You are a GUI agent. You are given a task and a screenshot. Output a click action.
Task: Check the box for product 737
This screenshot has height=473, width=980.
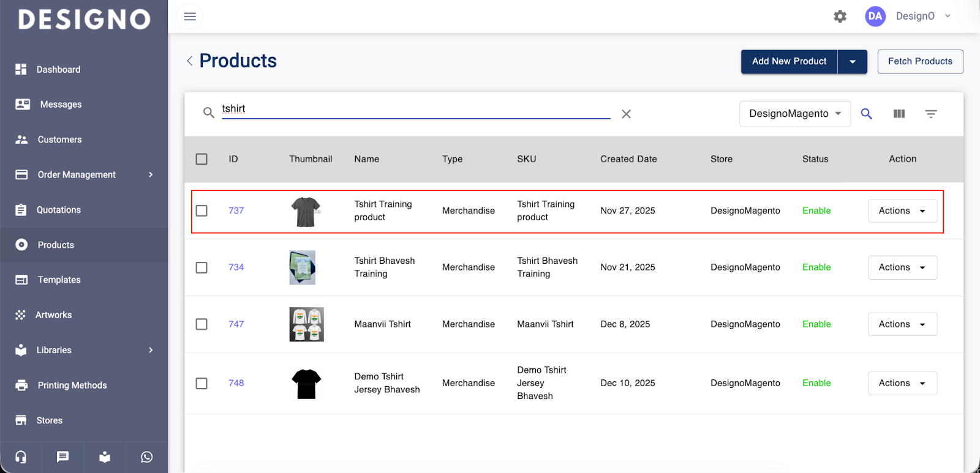coord(202,210)
